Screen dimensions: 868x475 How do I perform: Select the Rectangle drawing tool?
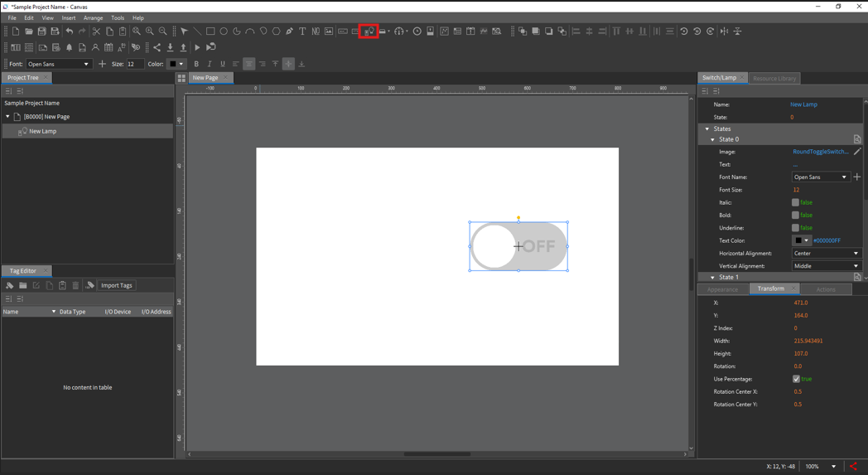(210, 32)
